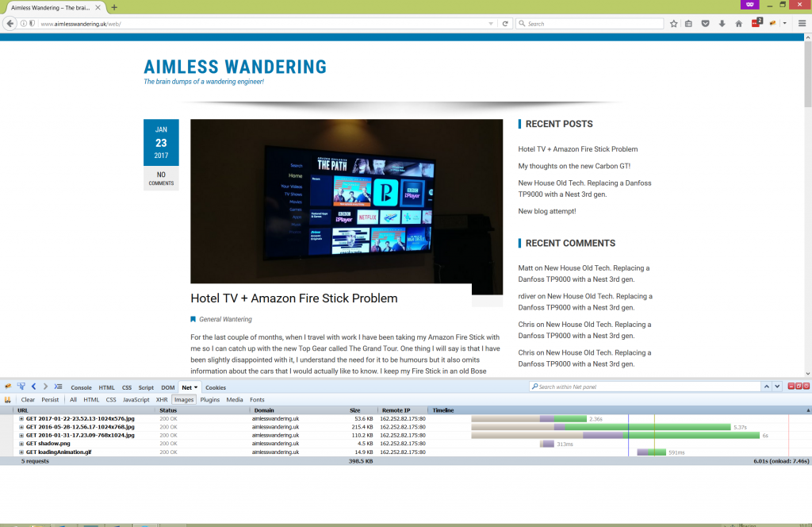Switch to the Console tab
812x527 pixels.
coord(81,387)
